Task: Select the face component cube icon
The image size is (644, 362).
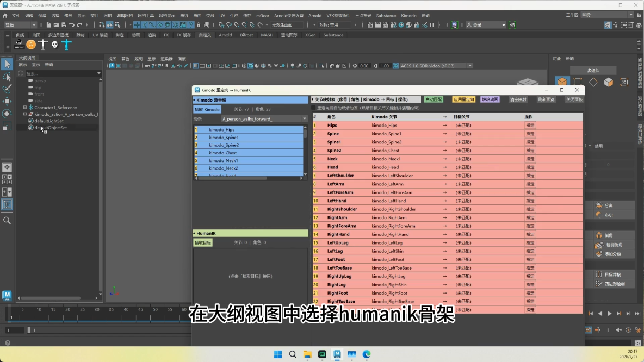Action: (608, 82)
